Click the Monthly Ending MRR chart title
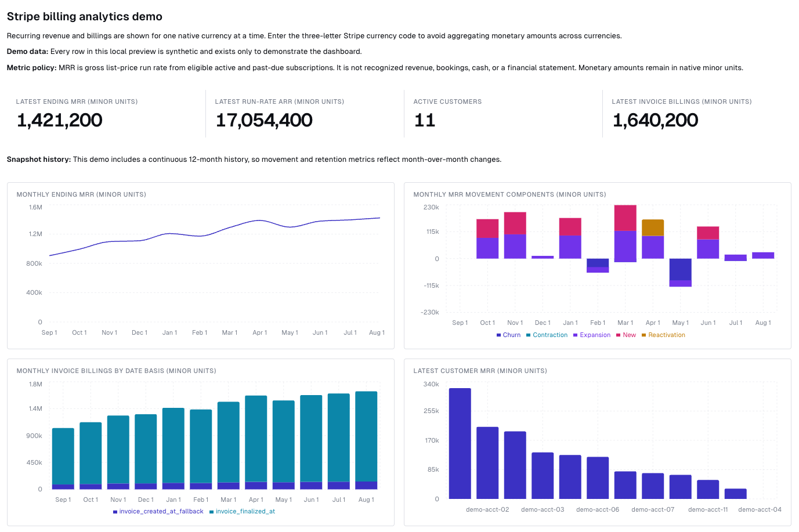Screen dimensions: 799x532 pyautogui.click(x=81, y=194)
